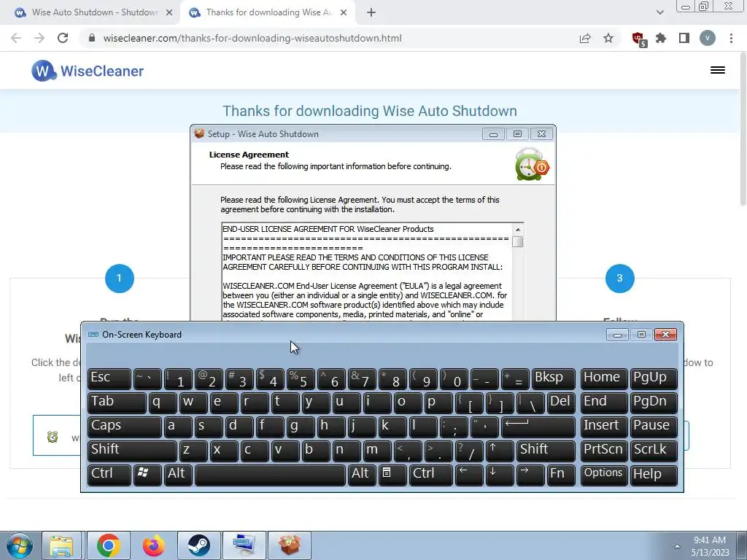The image size is (747, 560).
Task: Toggle the right Alt key
Action: [x=362, y=475]
